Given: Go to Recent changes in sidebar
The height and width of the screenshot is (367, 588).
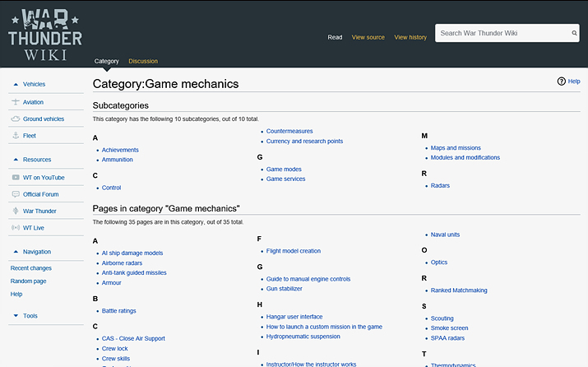Looking at the screenshot, I should (30, 268).
